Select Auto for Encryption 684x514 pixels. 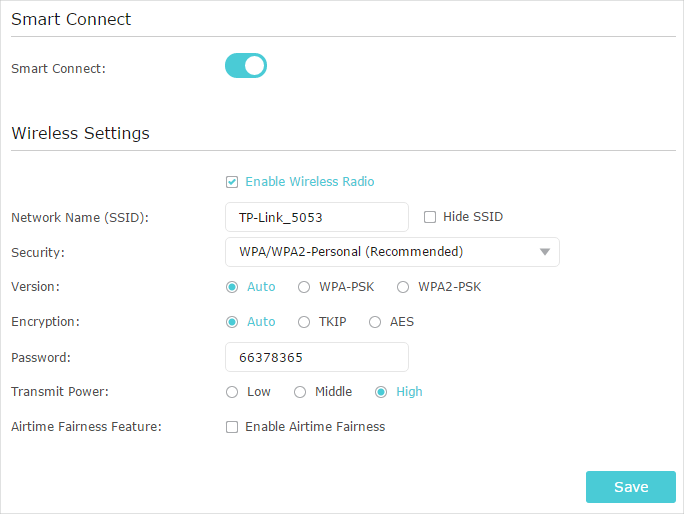232,322
